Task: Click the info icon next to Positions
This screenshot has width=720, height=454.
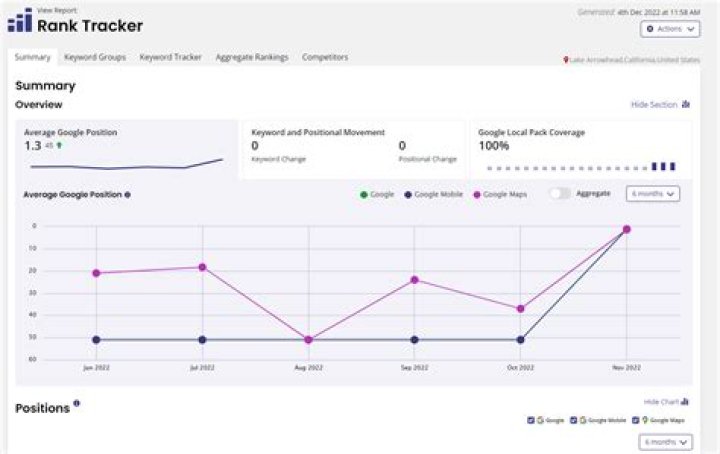Action: click(x=77, y=403)
